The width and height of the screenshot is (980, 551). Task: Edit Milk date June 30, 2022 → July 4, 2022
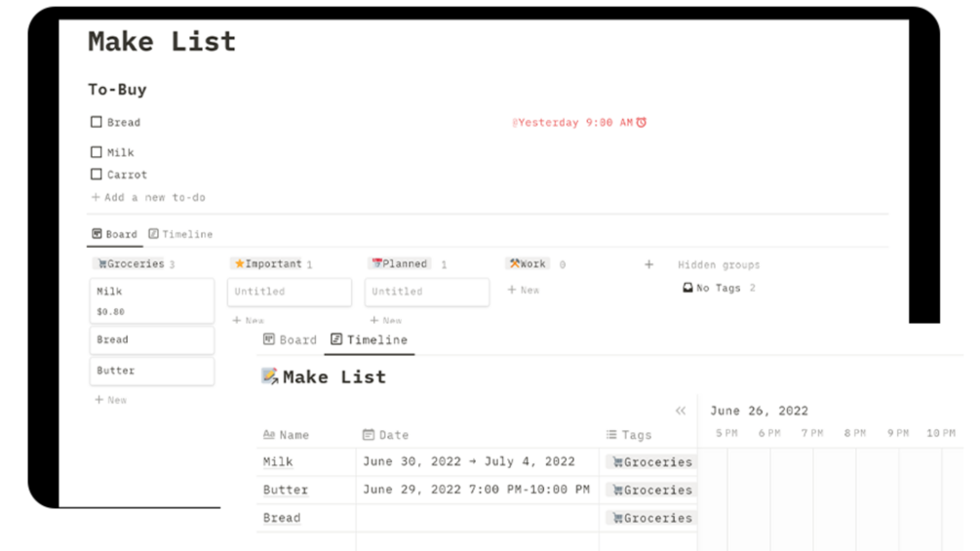click(469, 461)
